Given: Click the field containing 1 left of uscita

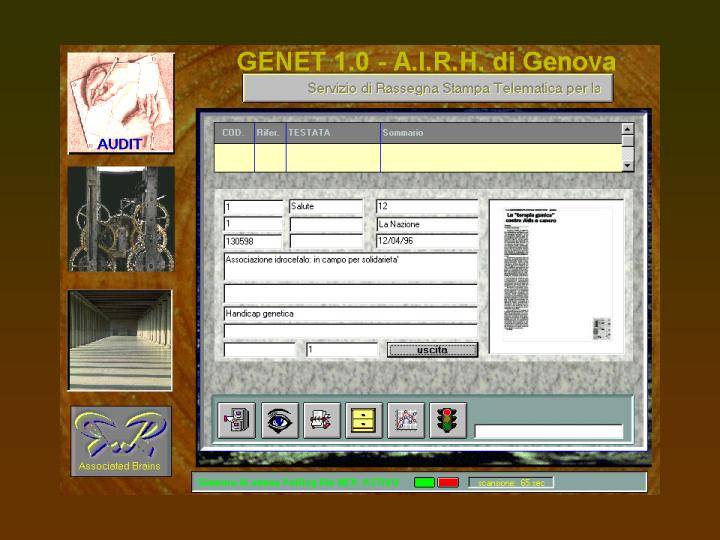Looking at the screenshot, I should click(x=342, y=350).
